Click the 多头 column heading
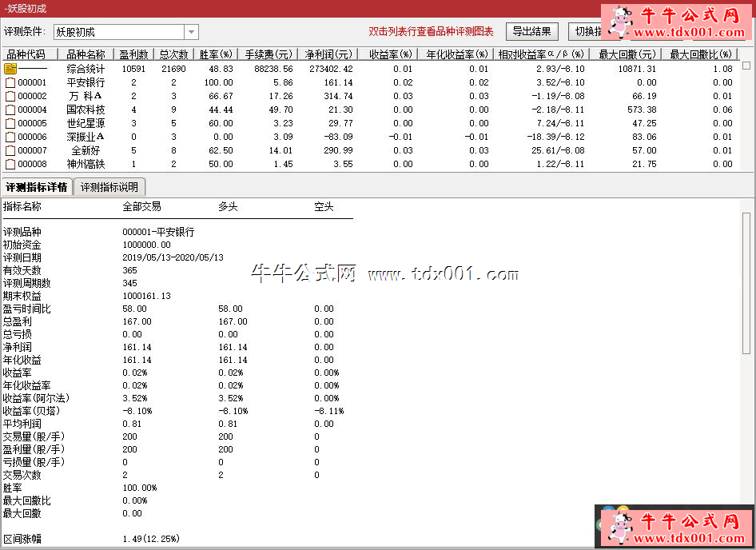Viewport: 756px width, 550px height. coord(228,207)
